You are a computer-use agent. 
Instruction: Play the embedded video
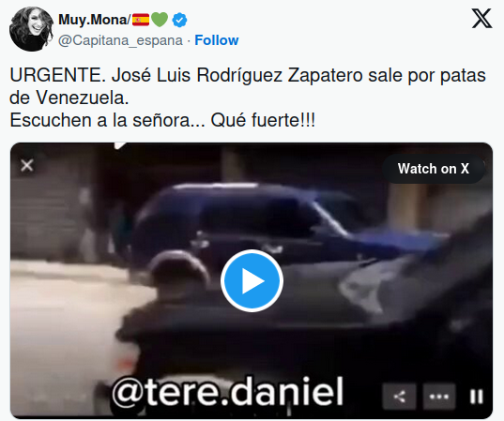pos(252,280)
